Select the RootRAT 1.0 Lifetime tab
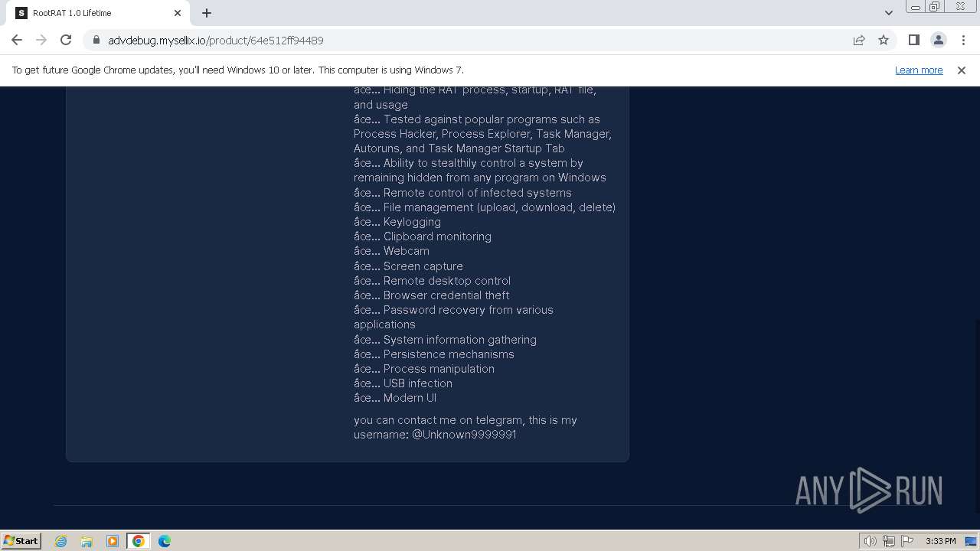 pos(98,13)
